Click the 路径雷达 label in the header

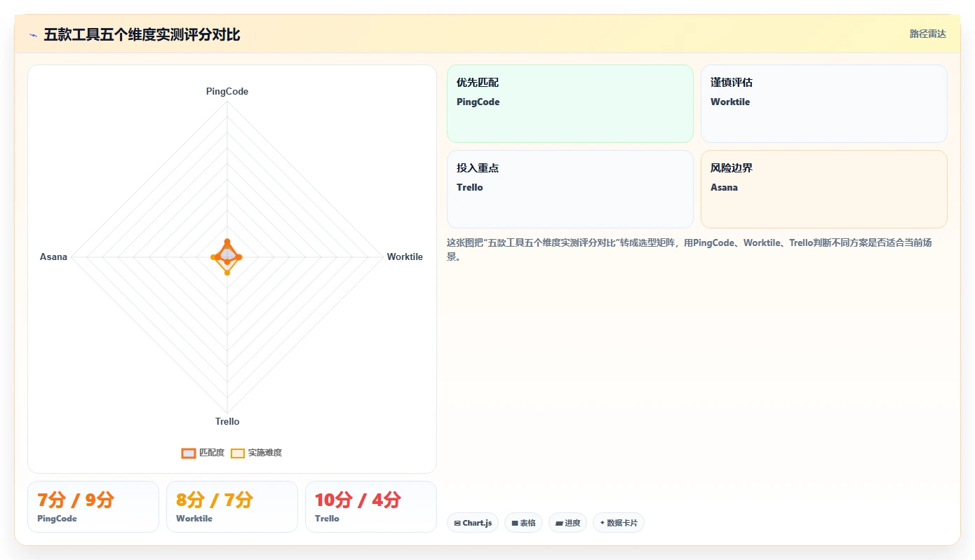[927, 34]
